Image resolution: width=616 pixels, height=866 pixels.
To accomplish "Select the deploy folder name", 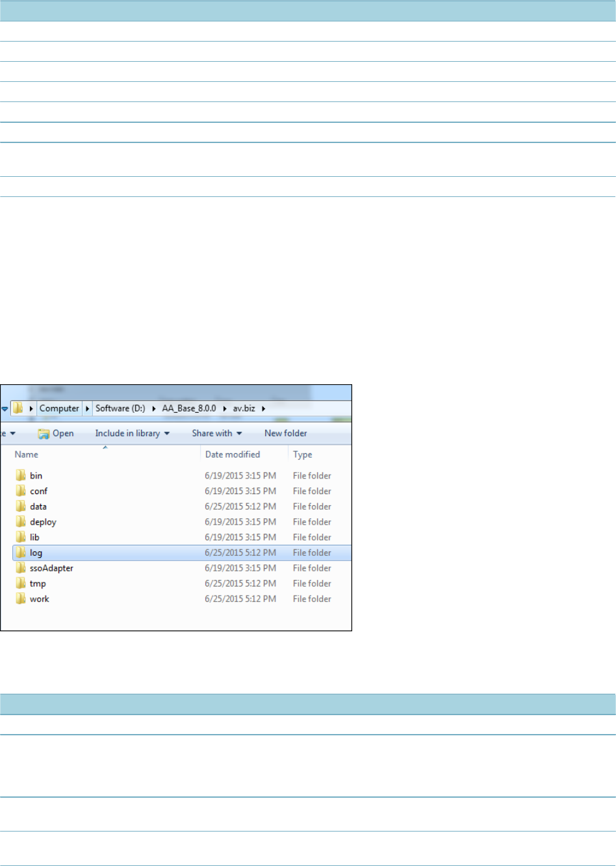I will point(43,522).
